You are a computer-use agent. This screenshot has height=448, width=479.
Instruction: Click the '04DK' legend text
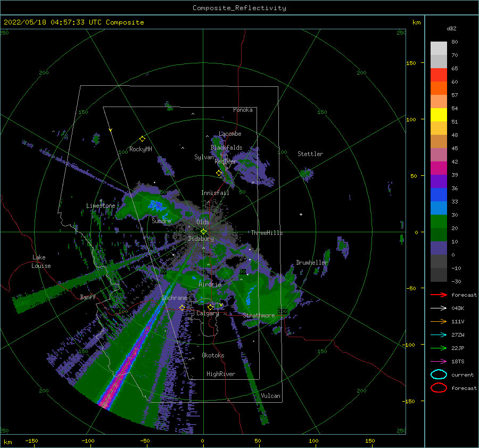[458, 308]
